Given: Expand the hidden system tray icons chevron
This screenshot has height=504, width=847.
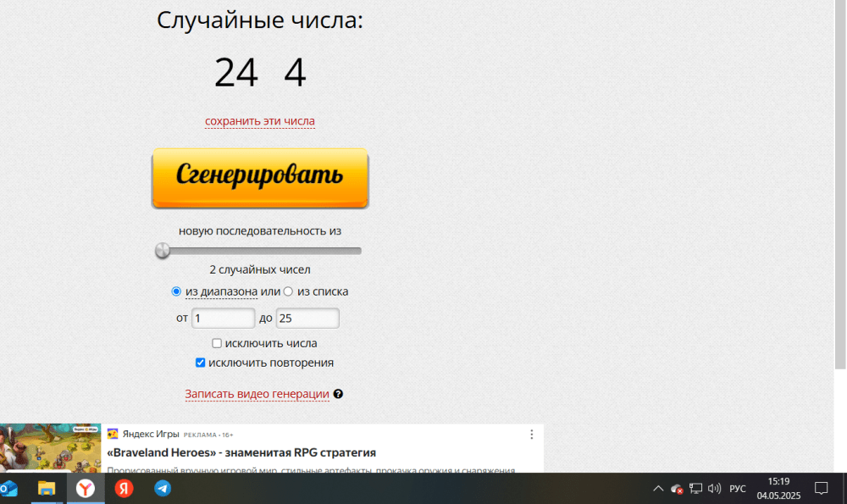Looking at the screenshot, I should 658,489.
